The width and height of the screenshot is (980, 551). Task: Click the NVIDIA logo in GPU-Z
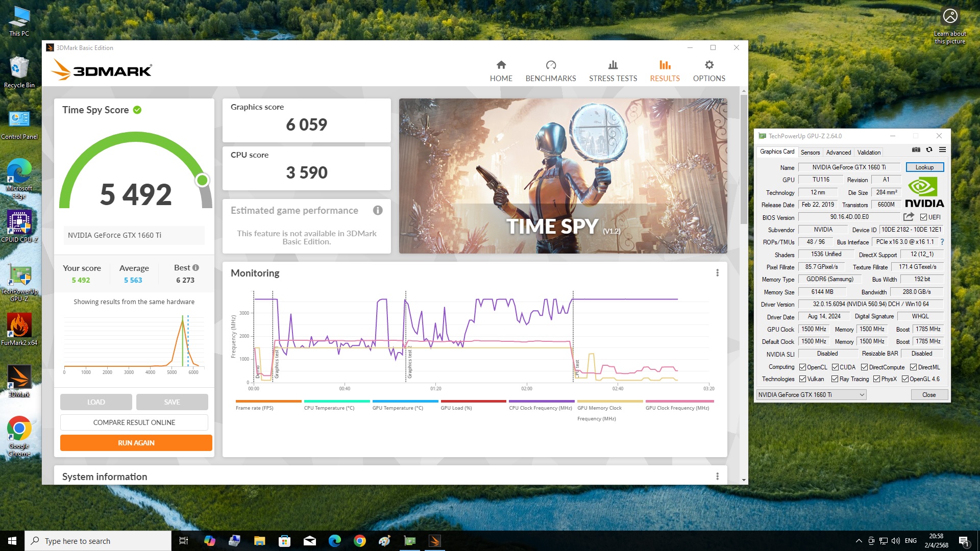[924, 192]
